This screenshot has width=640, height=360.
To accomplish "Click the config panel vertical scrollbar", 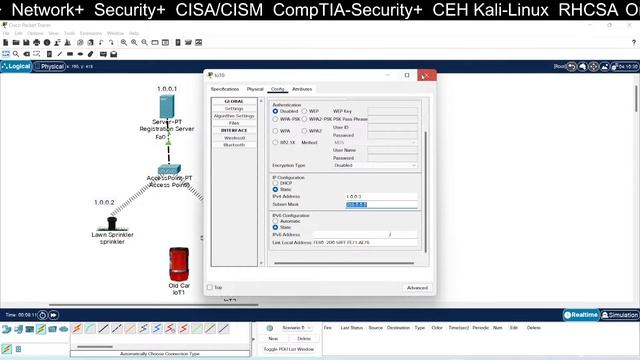I will tap(425, 192).
